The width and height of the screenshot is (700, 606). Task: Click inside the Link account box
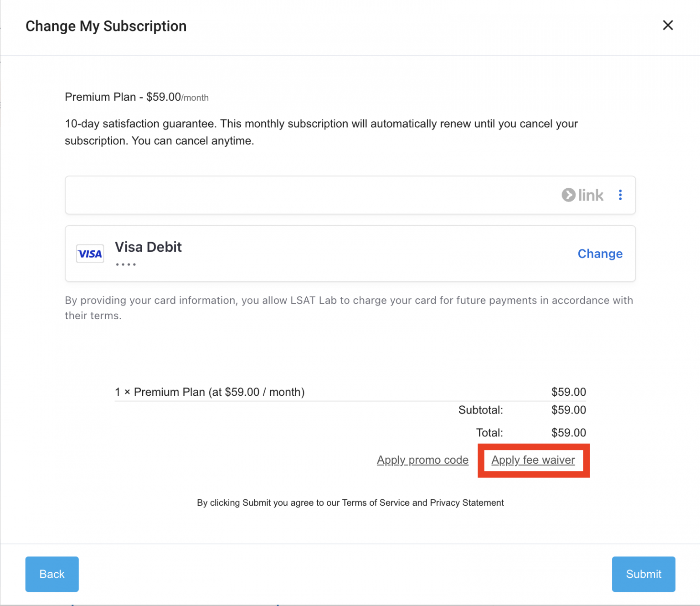310,195
